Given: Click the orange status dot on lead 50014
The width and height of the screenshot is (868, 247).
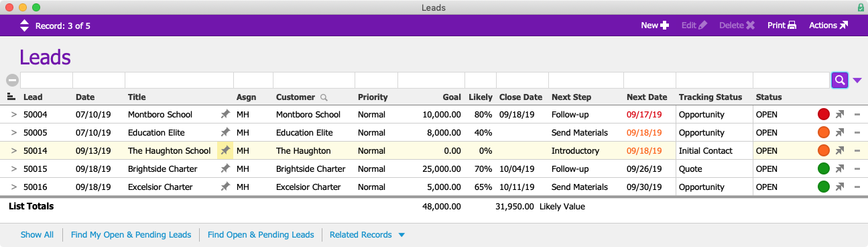Looking at the screenshot, I should [824, 150].
